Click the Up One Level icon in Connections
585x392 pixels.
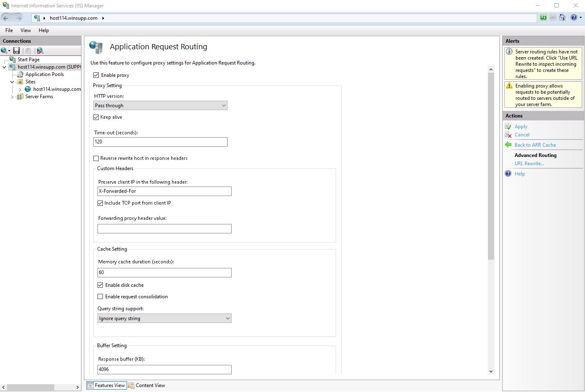(28, 51)
